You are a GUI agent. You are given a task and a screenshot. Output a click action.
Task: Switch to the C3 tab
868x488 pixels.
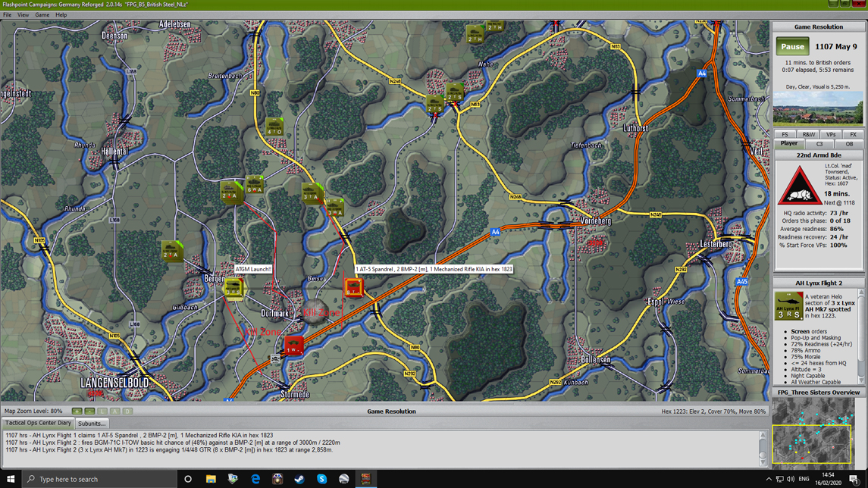(819, 144)
